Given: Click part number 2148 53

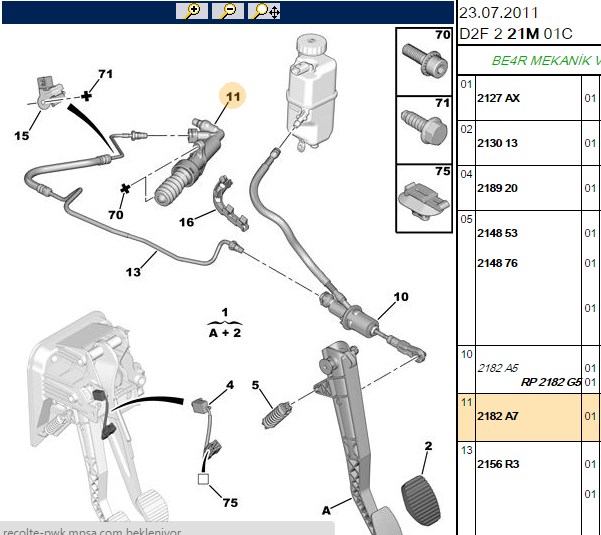Looking at the screenshot, I should pyautogui.click(x=497, y=233).
